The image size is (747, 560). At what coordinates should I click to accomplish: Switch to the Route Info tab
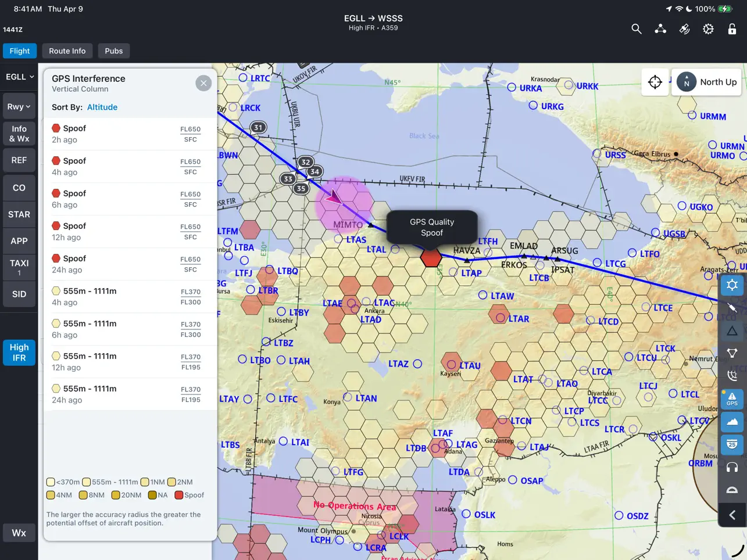click(x=67, y=51)
